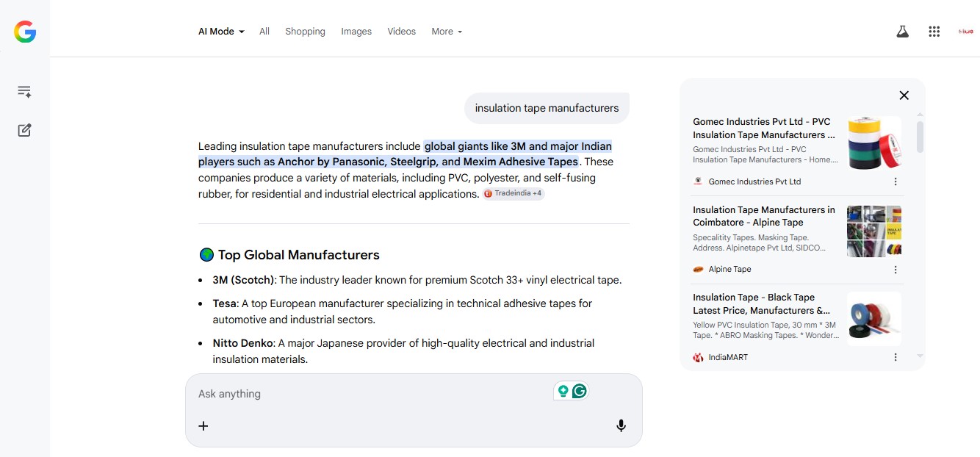Open options for the IndiaMART result

(x=896, y=357)
